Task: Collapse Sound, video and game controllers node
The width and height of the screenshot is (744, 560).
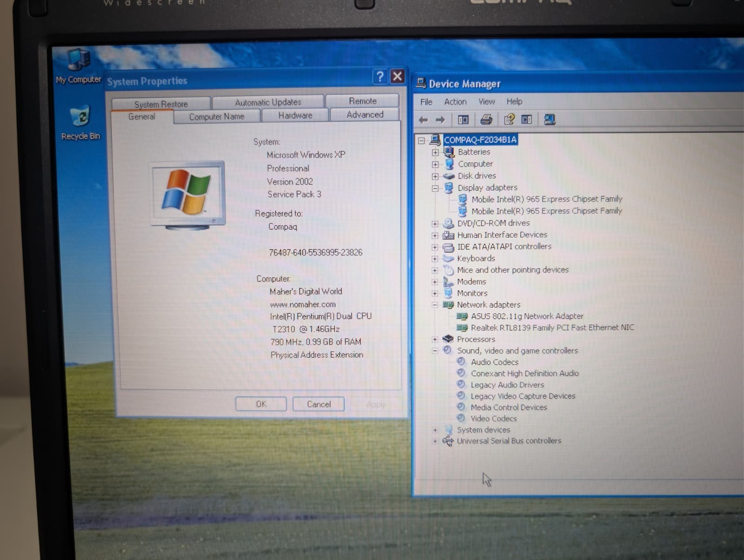Action: tap(435, 351)
